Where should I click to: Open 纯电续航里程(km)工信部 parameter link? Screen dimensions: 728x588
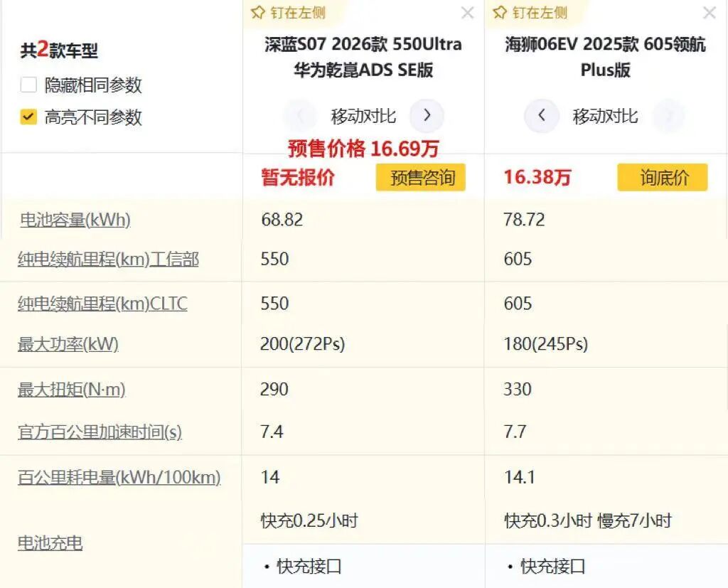click(x=108, y=260)
